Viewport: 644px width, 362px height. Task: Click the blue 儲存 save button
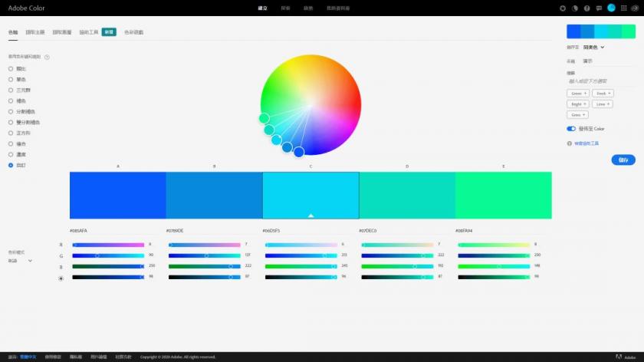click(x=623, y=160)
